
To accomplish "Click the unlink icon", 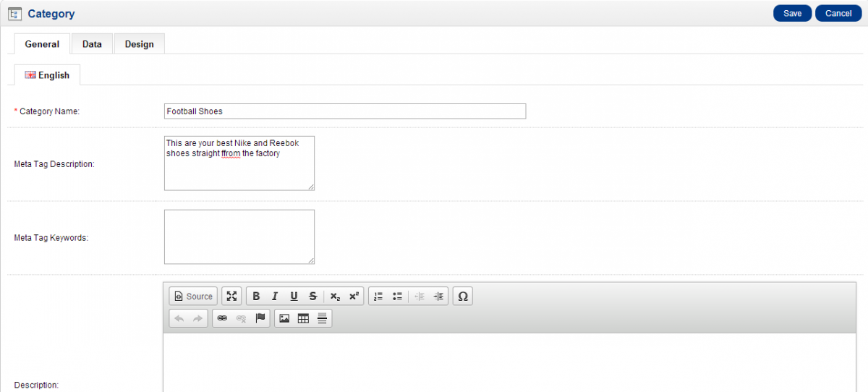I will 241,318.
